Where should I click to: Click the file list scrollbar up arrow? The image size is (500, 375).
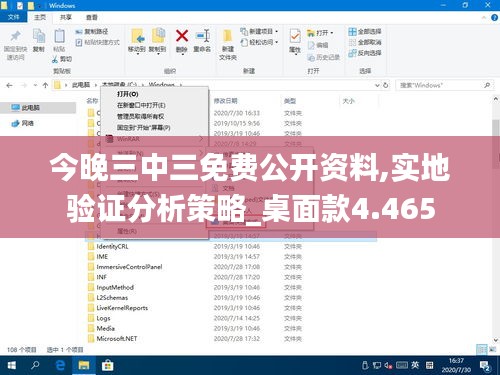(x=496, y=99)
